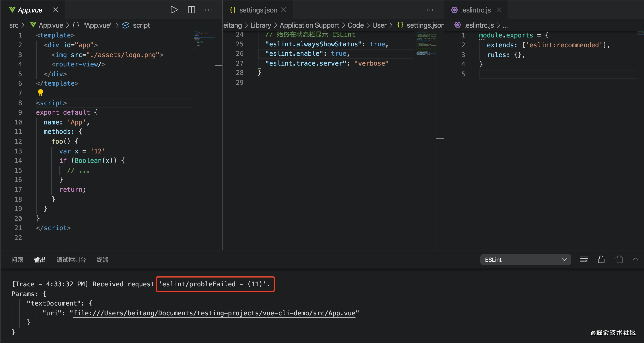Click the router-view tag on line 4
Screen dimensions: 644x343
tap(78, 64)
